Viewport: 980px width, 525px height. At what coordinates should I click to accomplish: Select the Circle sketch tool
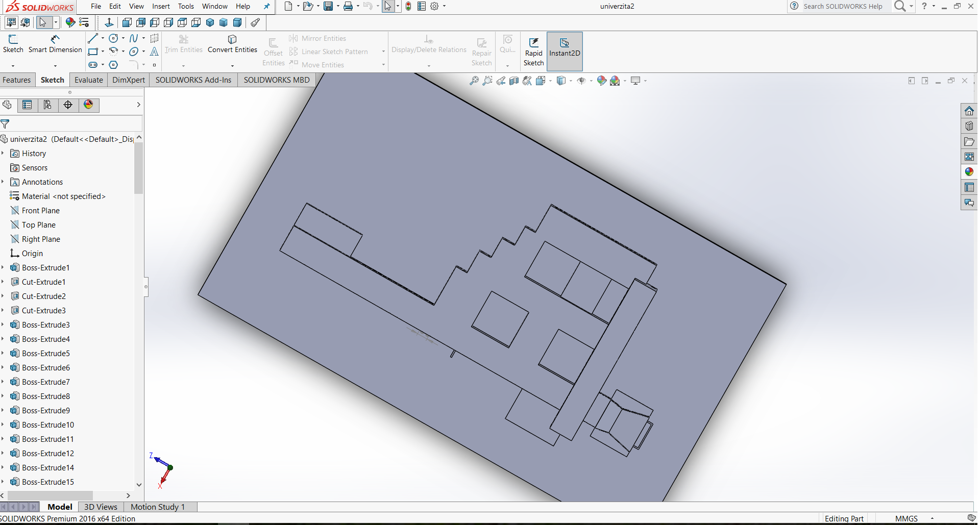click(113, 38)
